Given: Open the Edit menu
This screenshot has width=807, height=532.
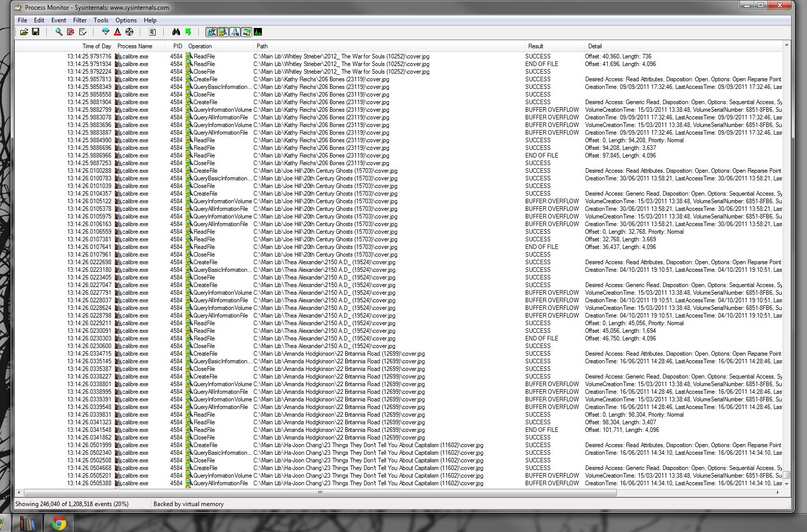Looking at the screenshot, I should click(39, 20).
